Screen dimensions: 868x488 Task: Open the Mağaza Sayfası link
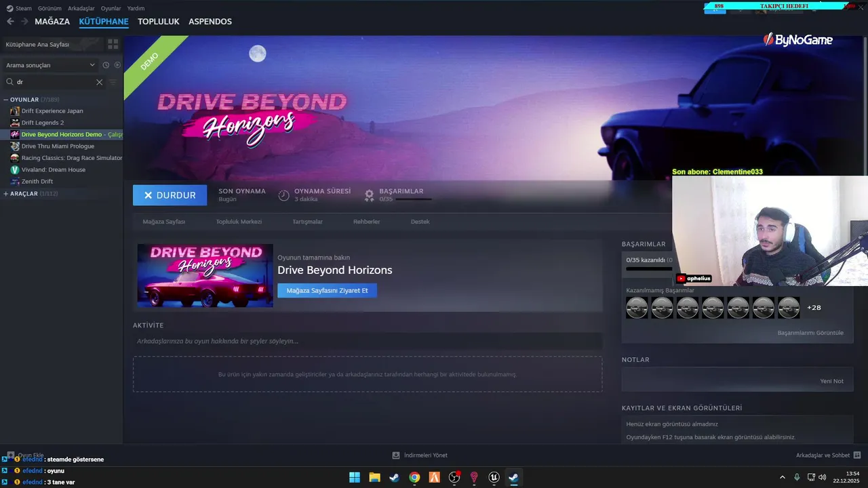click(163, 222)
